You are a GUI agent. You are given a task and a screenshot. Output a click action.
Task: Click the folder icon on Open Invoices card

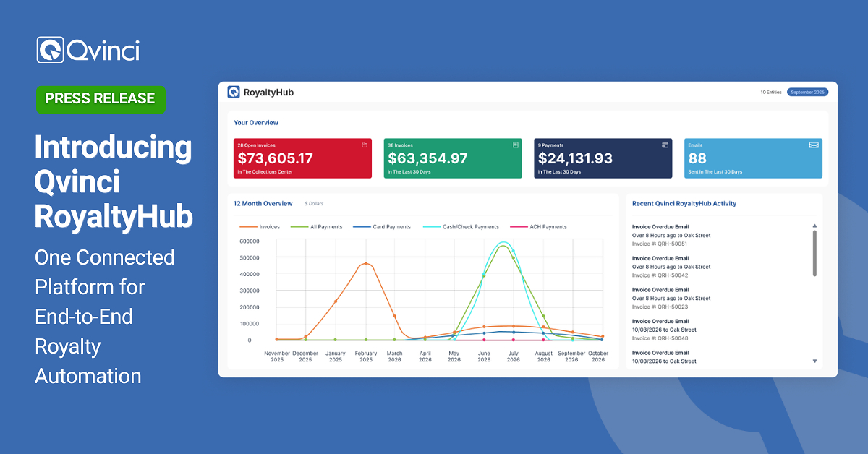pyautogui.click(x=365, y=145)
